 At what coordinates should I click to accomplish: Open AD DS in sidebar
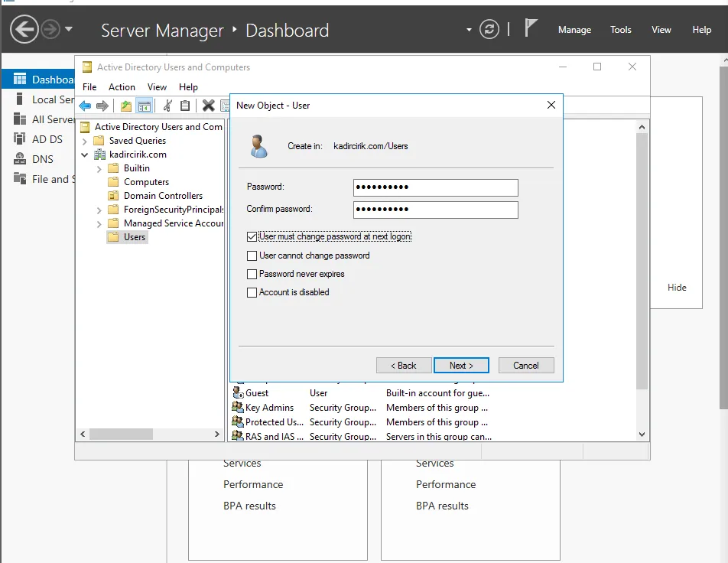coord(38,139)
